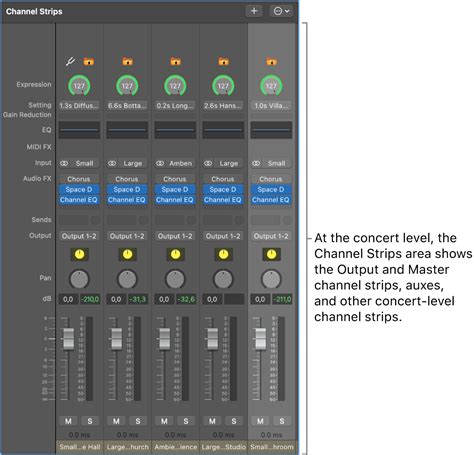Select the Large...Studio channel strip name

(x=223, y=447)
